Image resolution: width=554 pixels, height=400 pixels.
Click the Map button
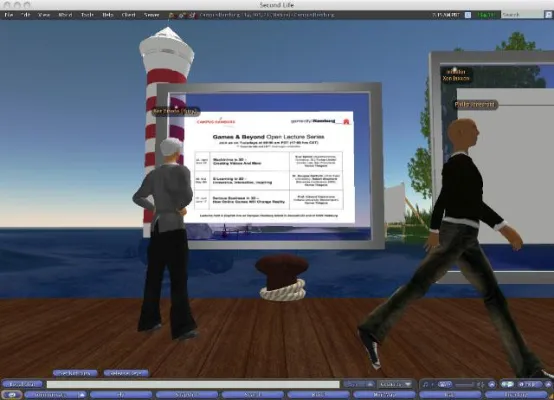[450, 395]
